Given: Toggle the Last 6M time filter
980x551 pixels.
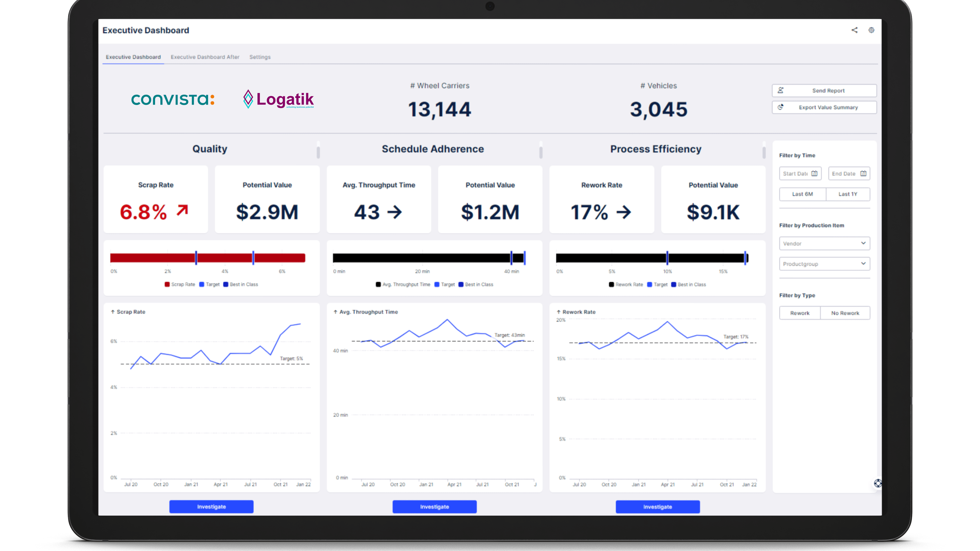Looking at the screenshot, I should 802,194.
